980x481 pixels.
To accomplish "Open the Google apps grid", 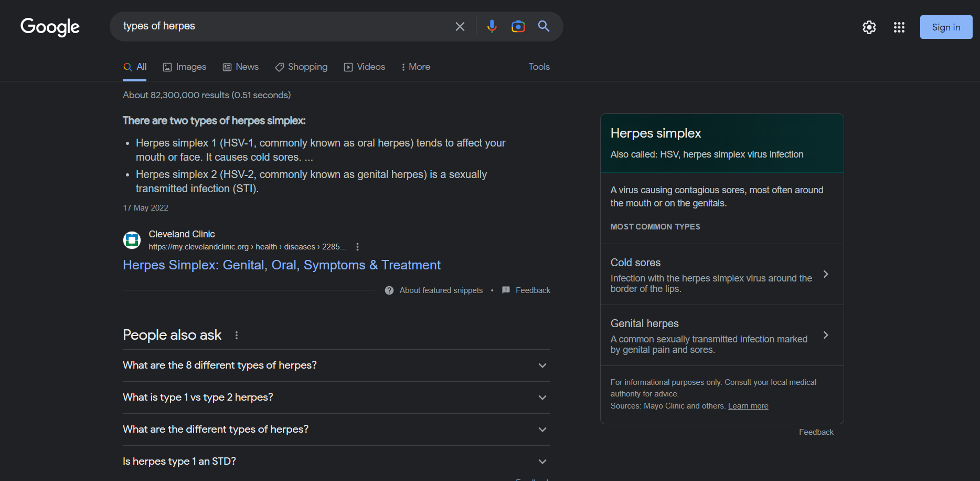I will point(899,27).
